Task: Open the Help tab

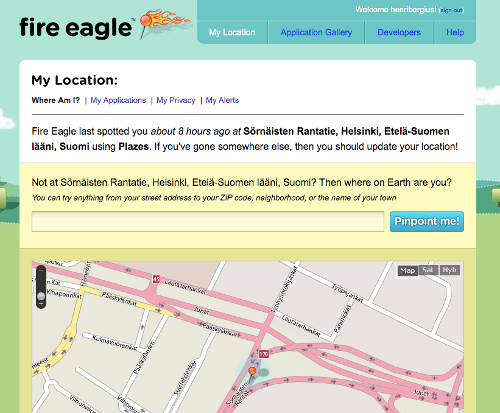Action: pos(455,32)
